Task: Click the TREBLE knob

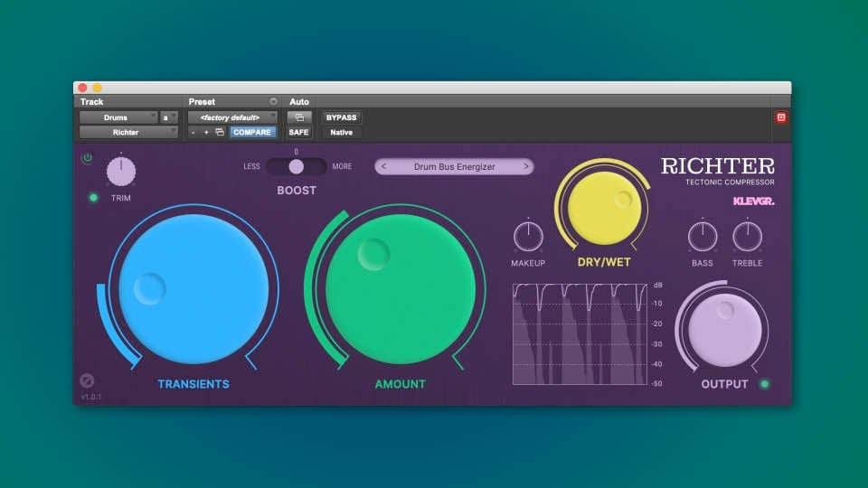Action: point(747,236)
